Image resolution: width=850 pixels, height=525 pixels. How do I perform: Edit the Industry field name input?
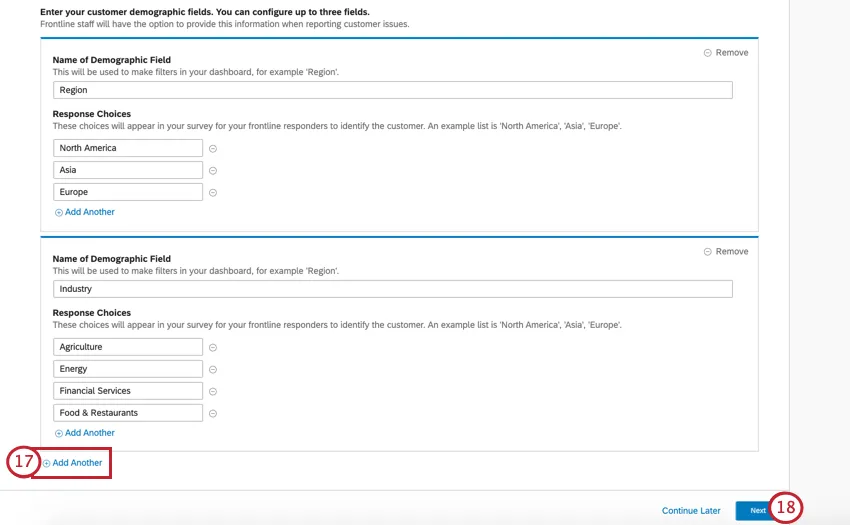[392, 289]
